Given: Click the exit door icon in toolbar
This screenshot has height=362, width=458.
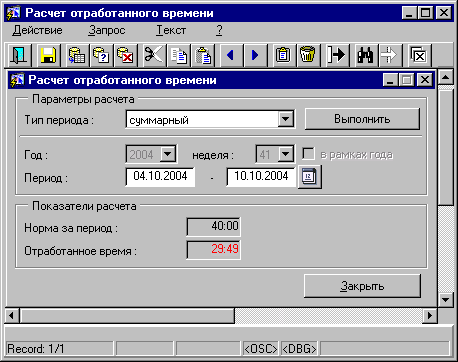Looking at the screenshot, I should 19,55.
